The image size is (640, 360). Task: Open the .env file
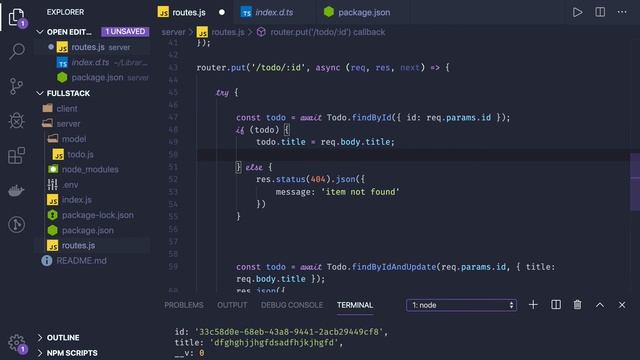(x=70, y=184)
